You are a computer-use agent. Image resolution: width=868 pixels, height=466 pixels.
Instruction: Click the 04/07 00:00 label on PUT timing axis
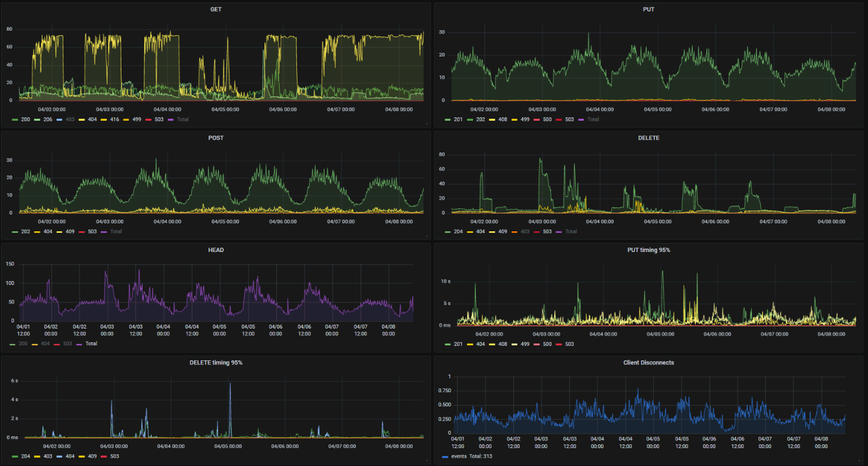(x=775, y=334)
